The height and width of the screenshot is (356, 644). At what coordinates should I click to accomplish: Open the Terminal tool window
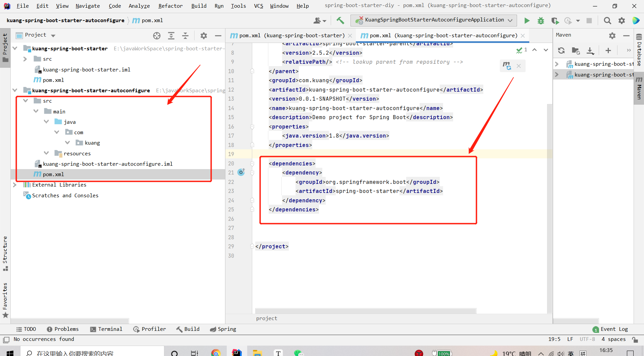click(x=106, y=329)
